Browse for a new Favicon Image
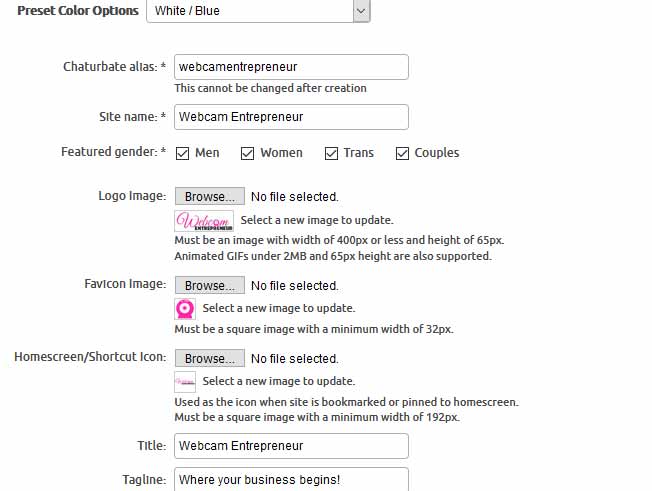This screenshot has width=652, height=491. tap(209, 286)
